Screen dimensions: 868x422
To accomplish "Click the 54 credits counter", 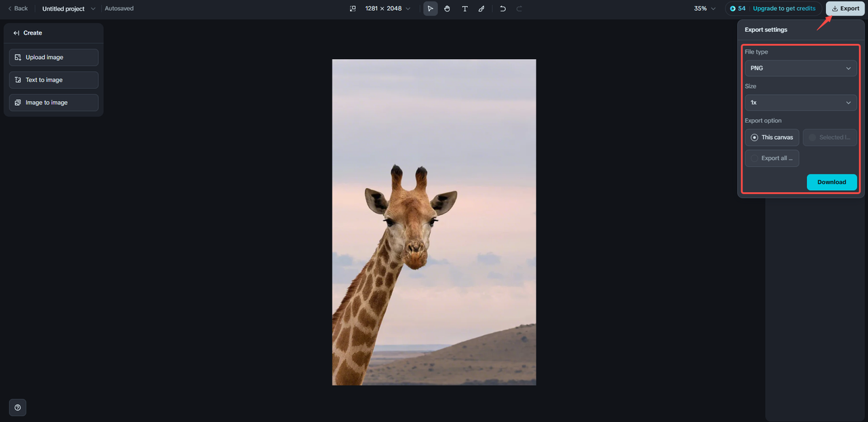I will click(x=738, y=9).
